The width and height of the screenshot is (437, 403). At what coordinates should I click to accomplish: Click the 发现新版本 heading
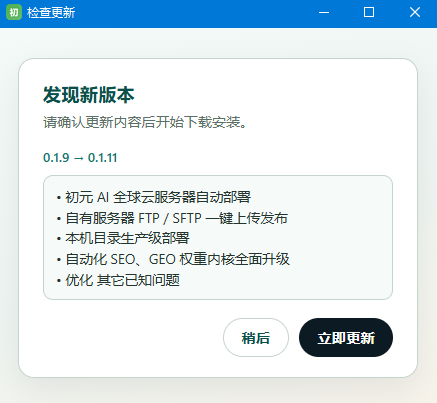point(89,95)
